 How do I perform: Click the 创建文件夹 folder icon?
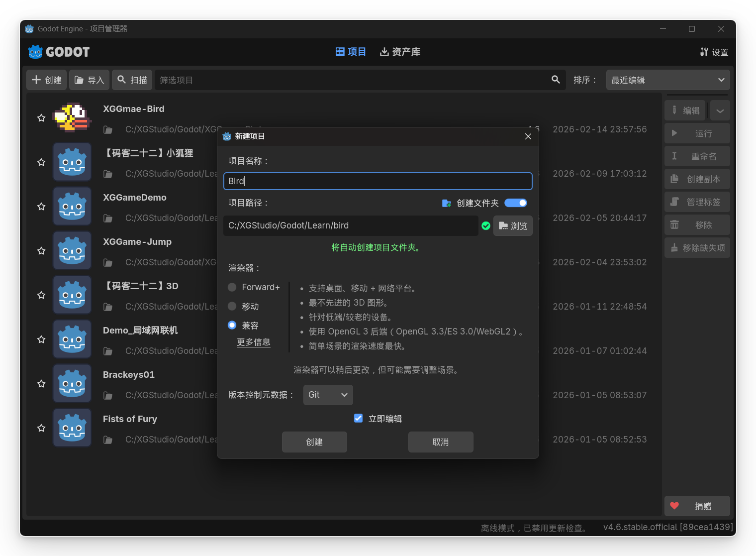(447, 203)
